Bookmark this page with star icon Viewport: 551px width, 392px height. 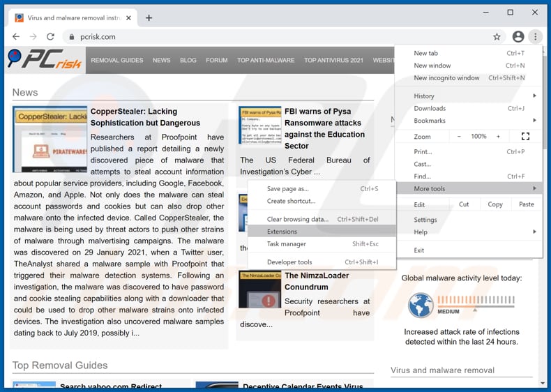click(497, 36)
